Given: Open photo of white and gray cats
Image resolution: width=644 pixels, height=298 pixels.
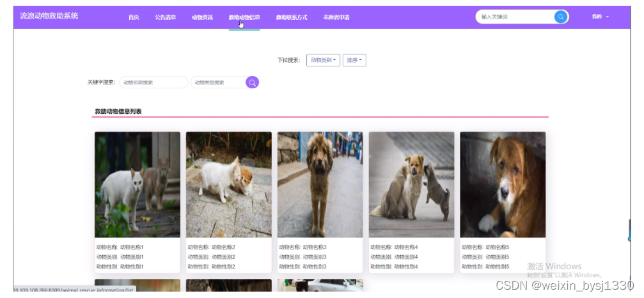Looking at the screenshot, I should [137, 185].
